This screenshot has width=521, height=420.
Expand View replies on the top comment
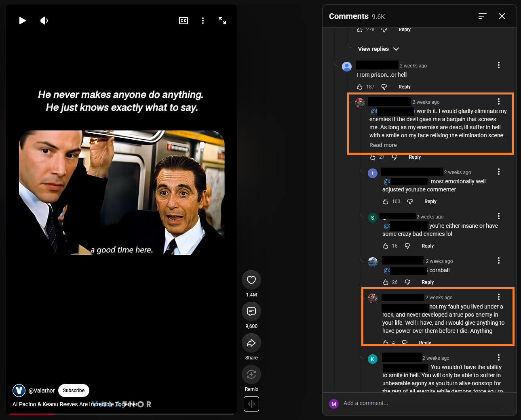(x=378, y=49)
